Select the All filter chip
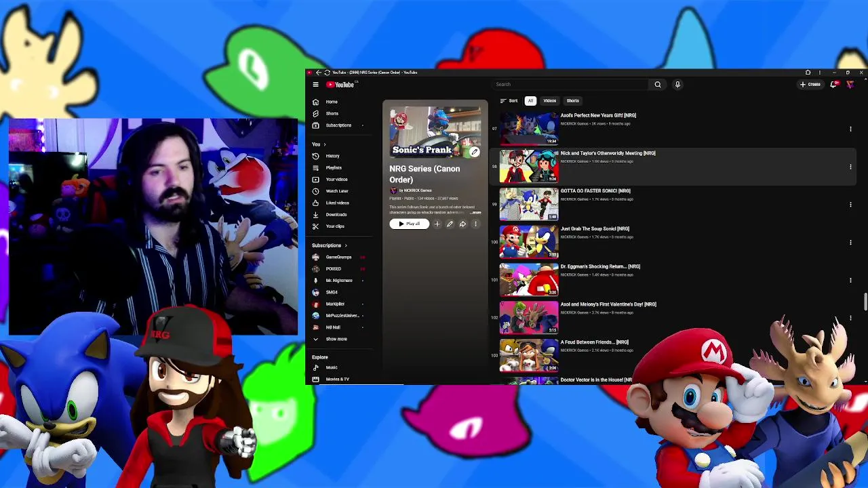Screen dimensions: 868x488 tap(530, 101)
